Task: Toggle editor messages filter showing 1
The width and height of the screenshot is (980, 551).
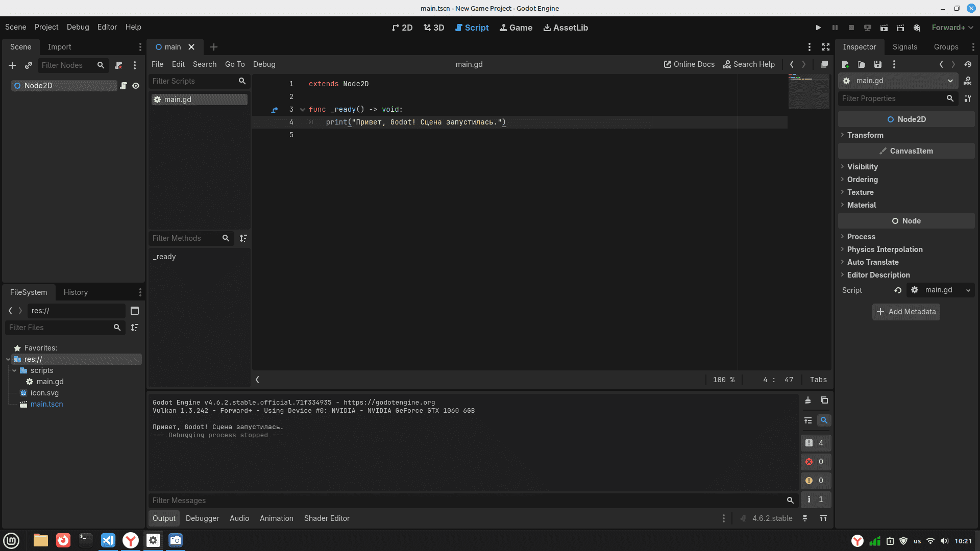Action: (x=816, y=499)
